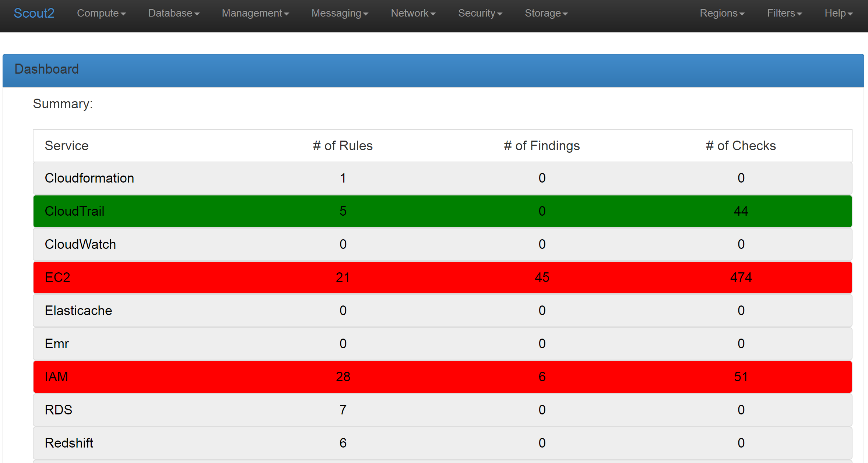Click CloudTrail checks count 44
The height and width of the screenshot is (463, 868).
pyautogui.click(x=741, y=211)
